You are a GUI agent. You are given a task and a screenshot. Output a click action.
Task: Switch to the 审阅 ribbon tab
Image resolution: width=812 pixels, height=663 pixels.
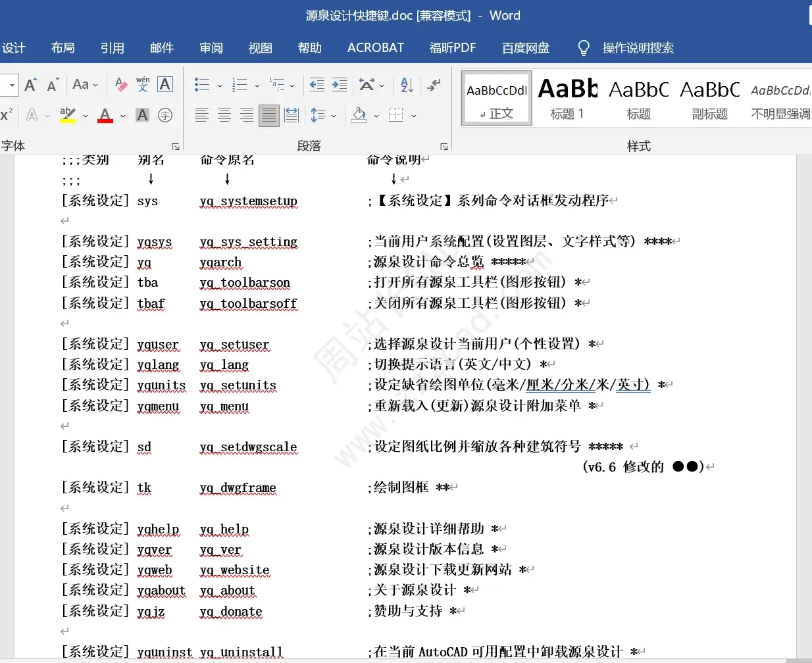[x=211, y=47]
